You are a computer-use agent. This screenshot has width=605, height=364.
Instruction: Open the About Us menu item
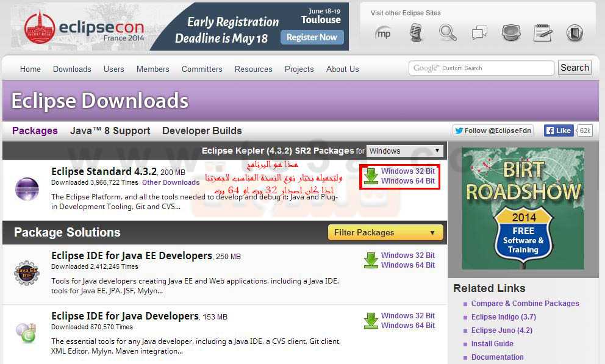342,69
